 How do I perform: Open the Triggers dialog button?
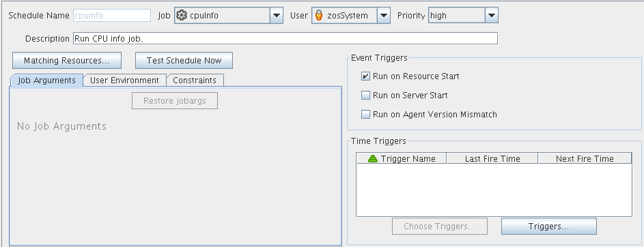(x=548, y=226)
